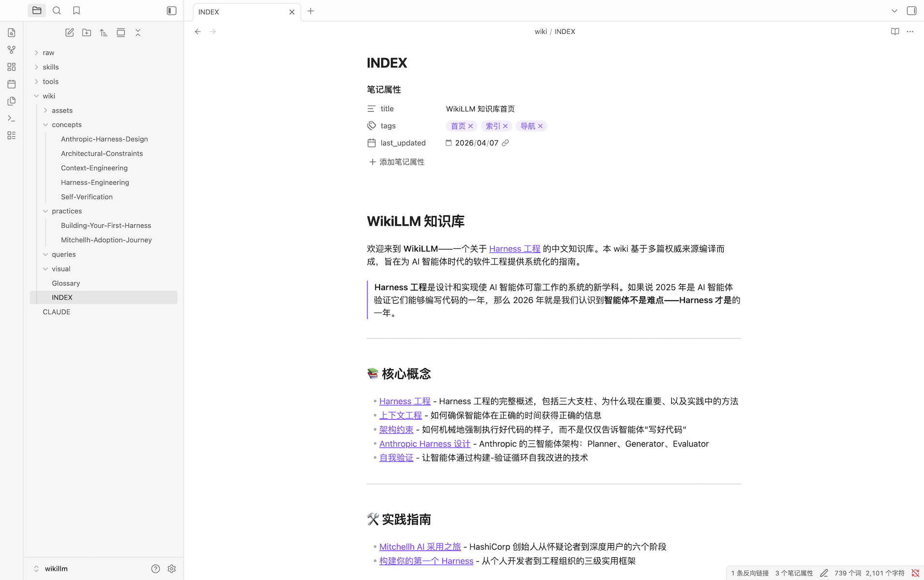
Task: Toggle the left sidebar
Action: (x=171, y=11)
